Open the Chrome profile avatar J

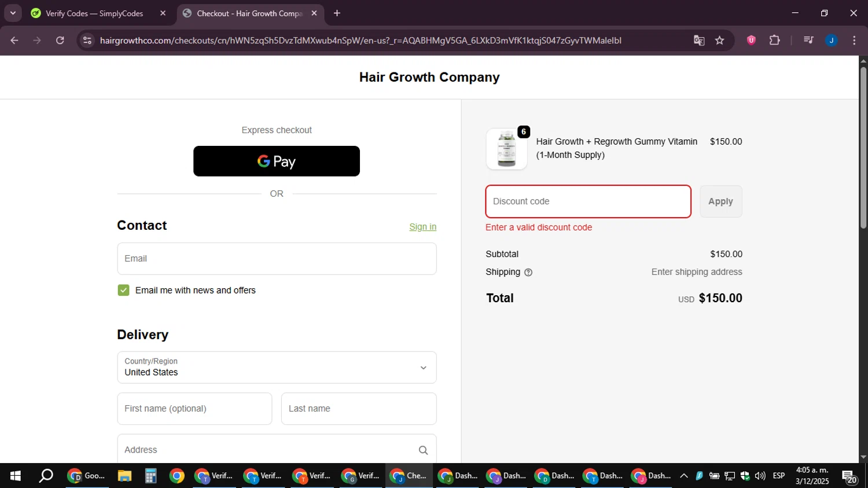click(x=832, y=41)
